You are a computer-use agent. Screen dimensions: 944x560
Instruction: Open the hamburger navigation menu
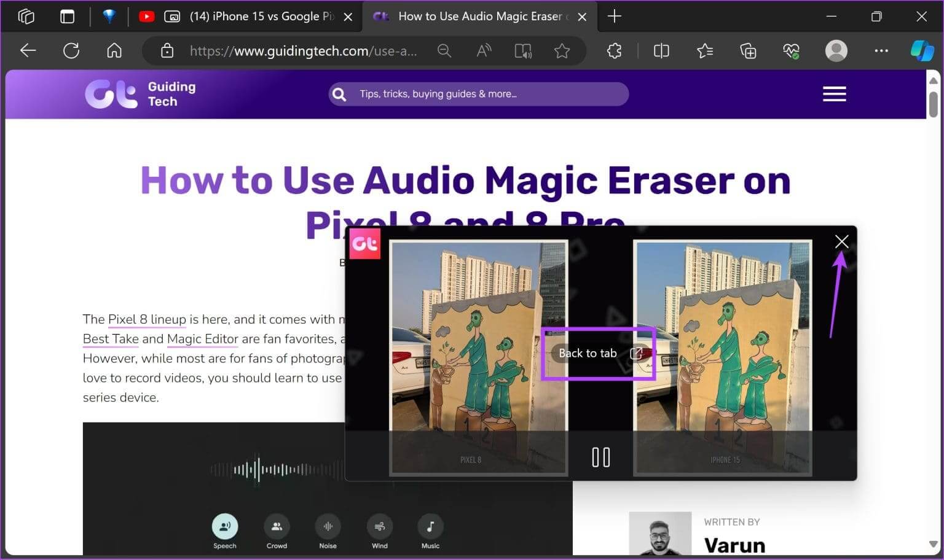pos(834,94)
